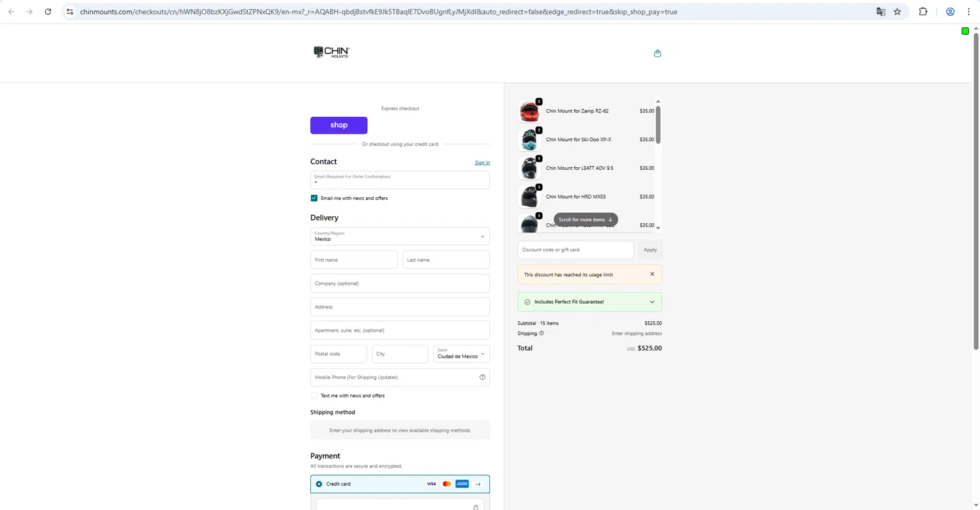Click the Visa card icon
The height and width of the screenshot is (510, 980).
pos(431,484)
